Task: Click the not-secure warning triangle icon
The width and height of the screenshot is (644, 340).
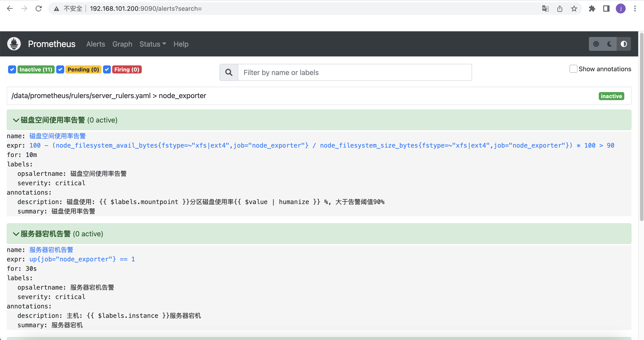Action: [56, 9]
